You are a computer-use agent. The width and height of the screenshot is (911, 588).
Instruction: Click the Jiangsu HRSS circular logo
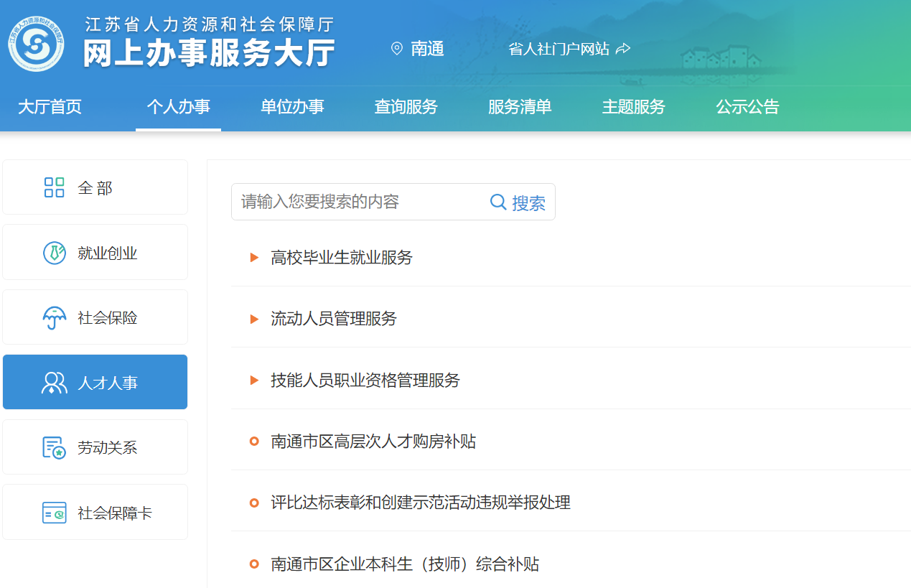[36, 44]
